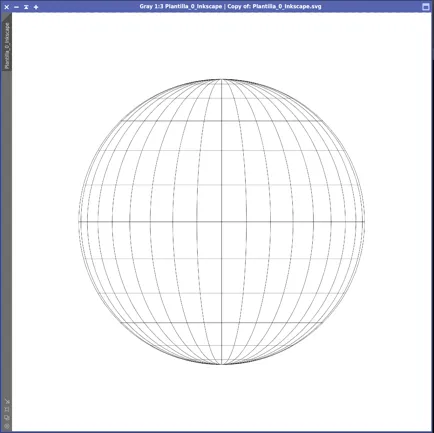This screenshot has width=434, height=433.
Task: Click the overlapping-squares icon in the left sidebar
Action: pyautogui.click(x=7, y=417)
